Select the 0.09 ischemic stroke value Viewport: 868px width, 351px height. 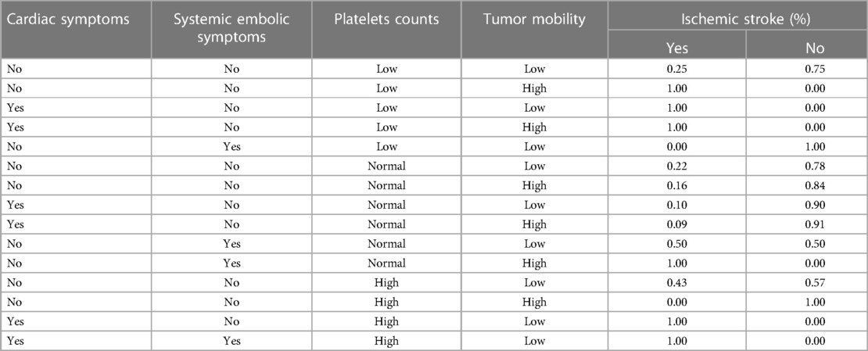(677, 224)
